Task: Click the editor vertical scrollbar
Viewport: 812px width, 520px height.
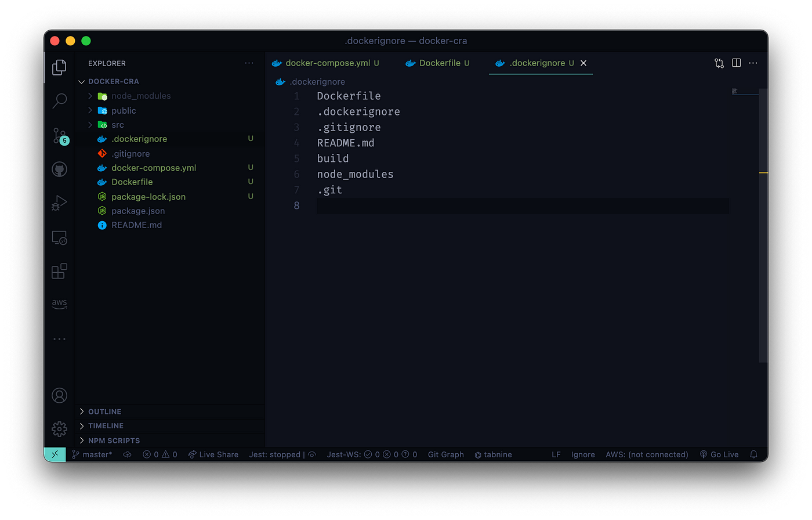Action: click(763, 225)
